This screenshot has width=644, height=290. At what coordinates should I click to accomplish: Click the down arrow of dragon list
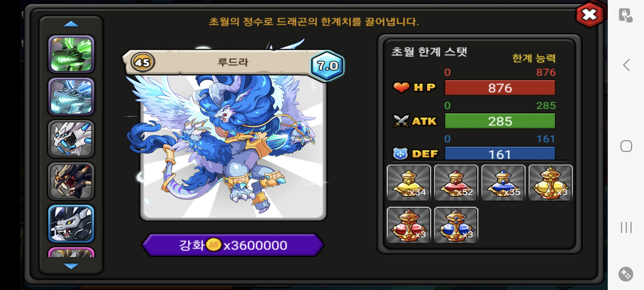tap(71, 266)
